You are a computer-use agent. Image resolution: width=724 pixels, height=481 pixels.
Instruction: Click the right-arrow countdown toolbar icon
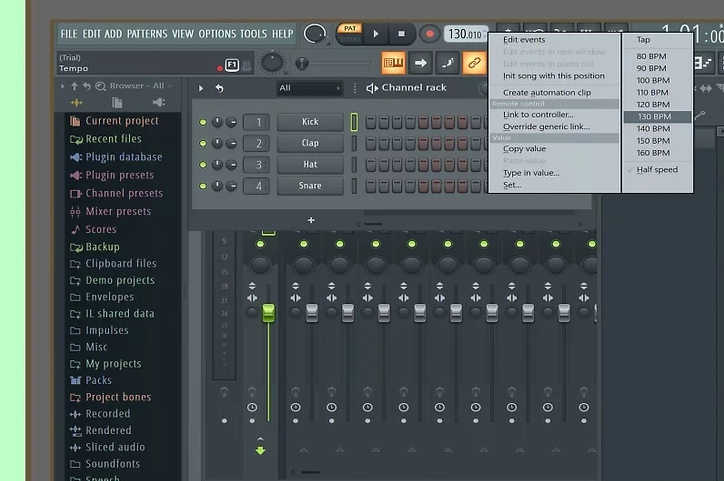pyautogui.click(x=420, y=63)
